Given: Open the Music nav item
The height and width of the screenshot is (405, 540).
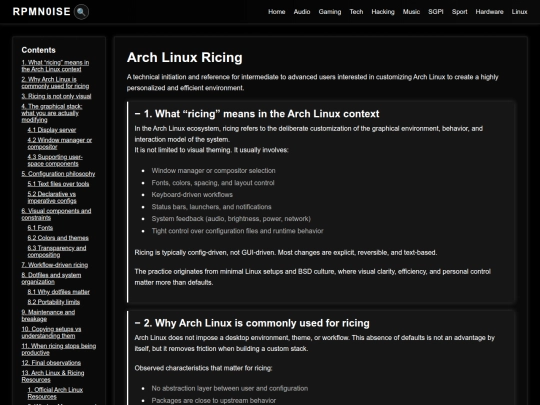Looking at the screenshot, I should click(x=411, y=12).
